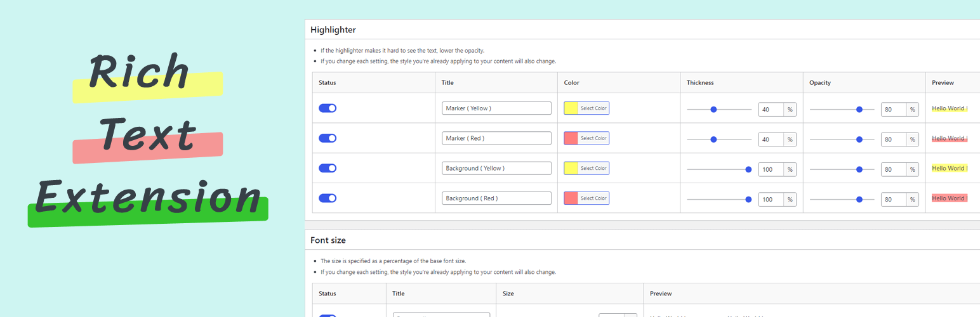Focus thickness value 100 for Background ( Yellow )
Screen dimensions: 980x317
[771, 169]
